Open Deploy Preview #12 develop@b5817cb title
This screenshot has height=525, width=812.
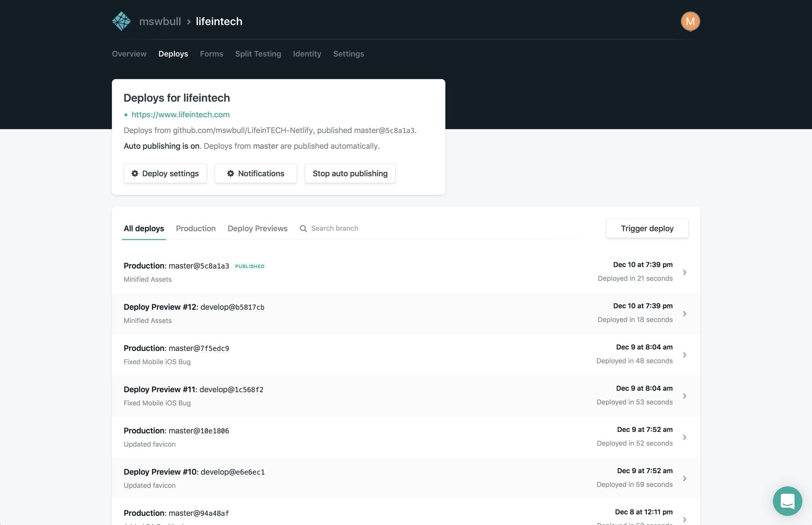(x=194, y=307)
